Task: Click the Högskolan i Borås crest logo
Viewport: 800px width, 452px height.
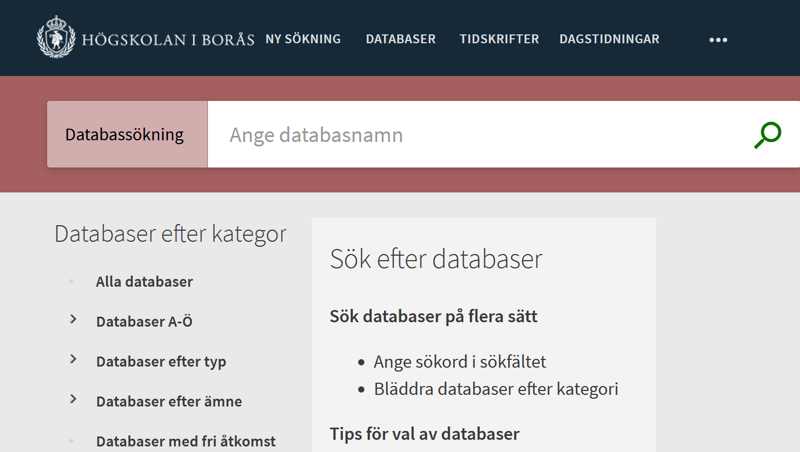Action: coord(56,38)
